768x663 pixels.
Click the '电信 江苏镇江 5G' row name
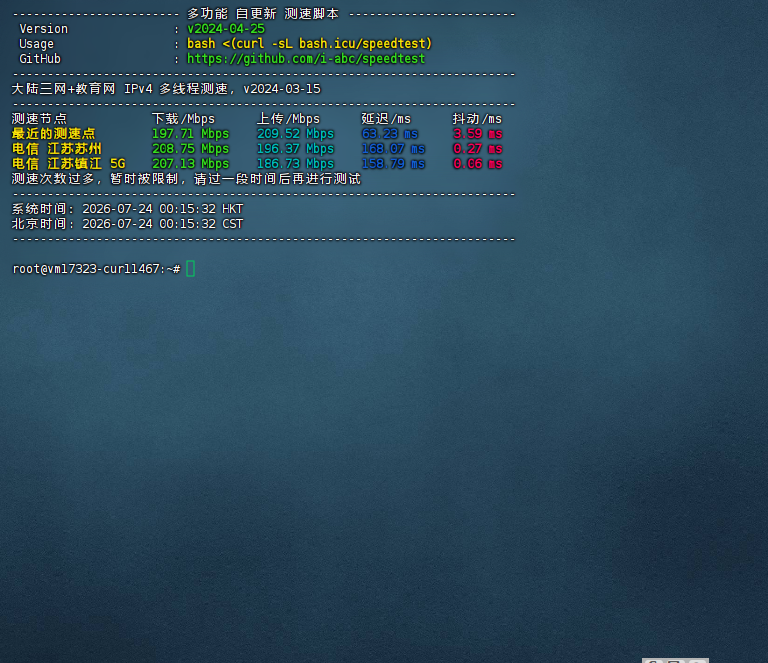point(69,164)
